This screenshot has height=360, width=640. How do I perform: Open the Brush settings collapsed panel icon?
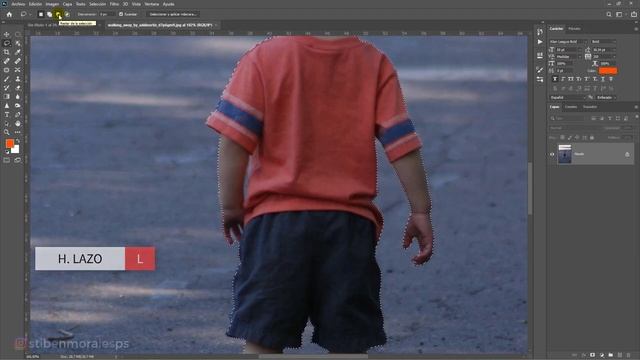coord(540,70)
